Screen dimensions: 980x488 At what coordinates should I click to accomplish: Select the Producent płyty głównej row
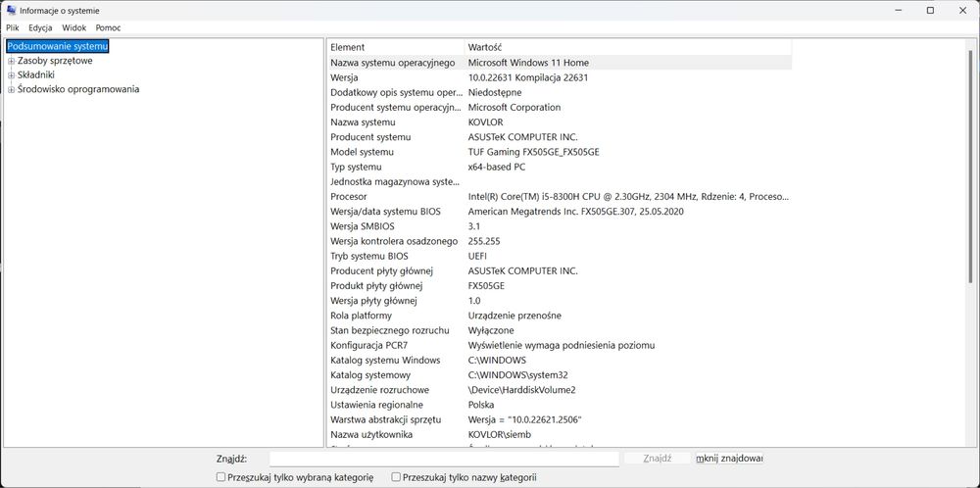[x=560, y=271]
